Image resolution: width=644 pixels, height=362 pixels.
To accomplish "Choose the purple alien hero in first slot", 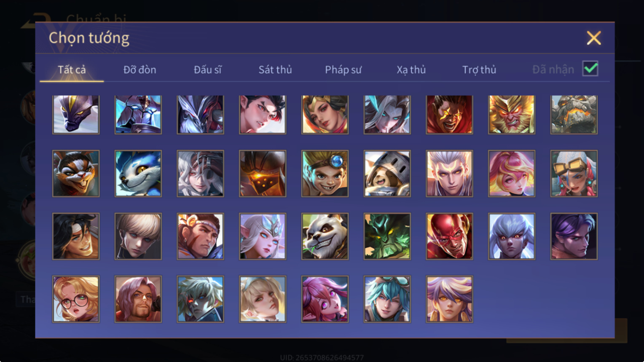I will [76, 114].
